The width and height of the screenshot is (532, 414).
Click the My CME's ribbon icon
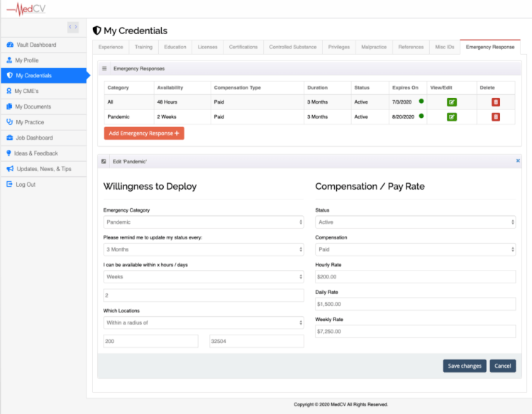click(9, 91)
